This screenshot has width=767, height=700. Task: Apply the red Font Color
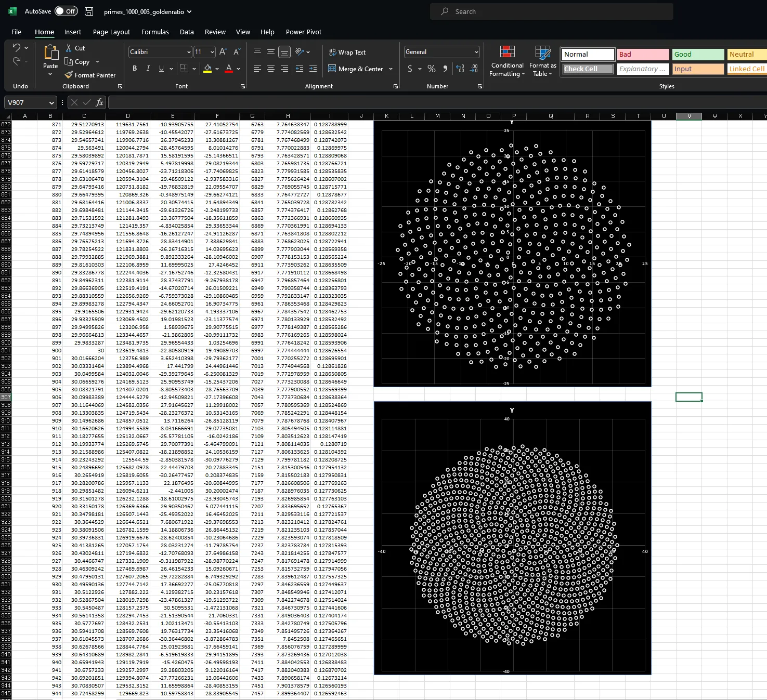229,69
